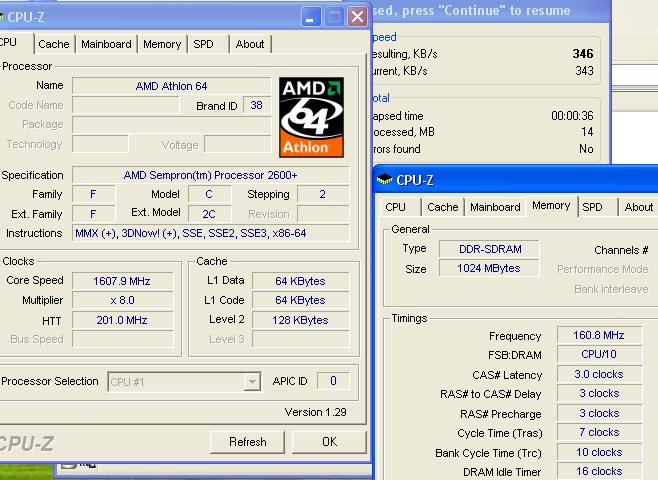This screenshot has width=658, height=480.
Task: Click the Errors found value No
Action: point(586,149)
